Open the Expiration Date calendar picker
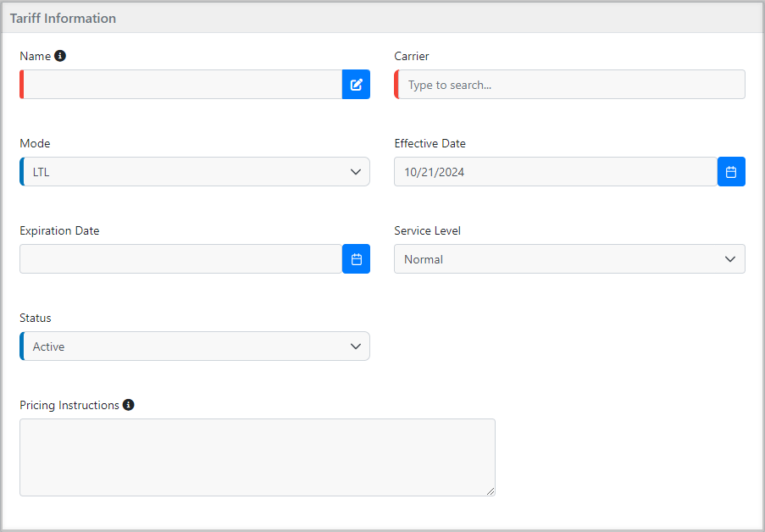This screenshot has width=765, height=532. pos(356,259)
